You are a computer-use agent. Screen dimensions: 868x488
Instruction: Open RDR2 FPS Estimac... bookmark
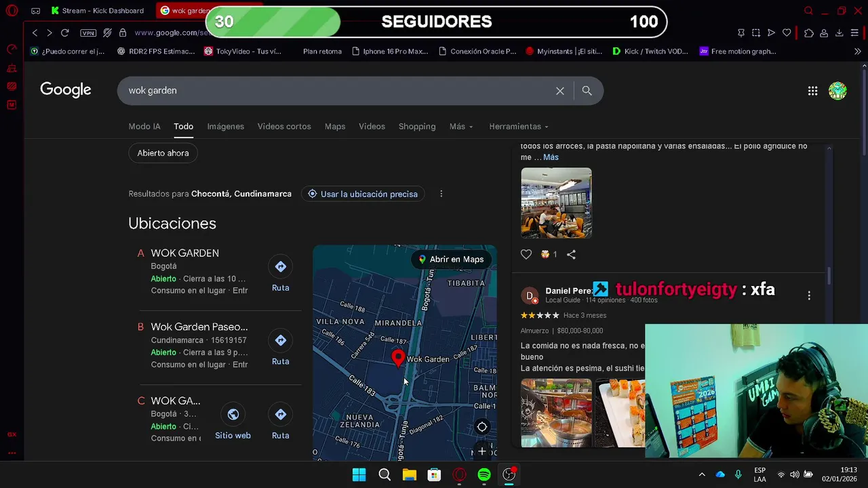pos(156,52)
